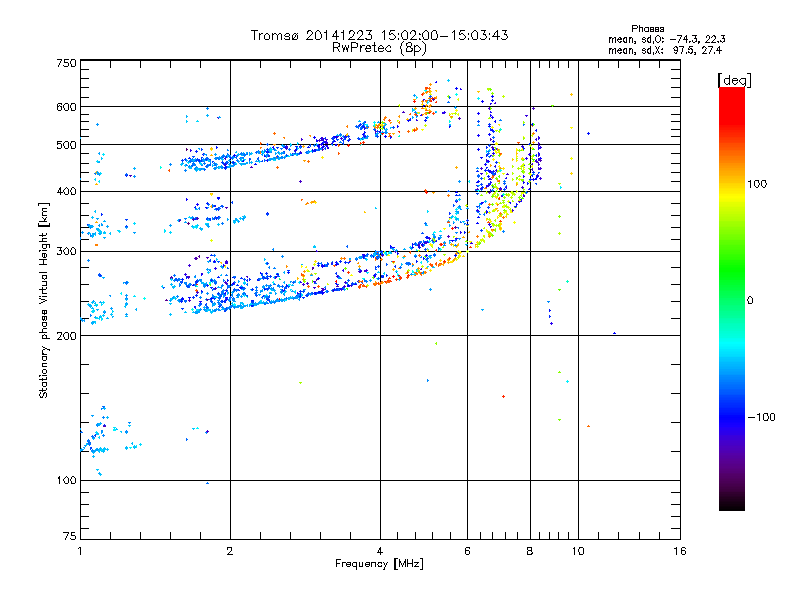The image size is (800, 600).
Task: Click the "RwPretec (8p)" subtitle
Action: [379, 48]
